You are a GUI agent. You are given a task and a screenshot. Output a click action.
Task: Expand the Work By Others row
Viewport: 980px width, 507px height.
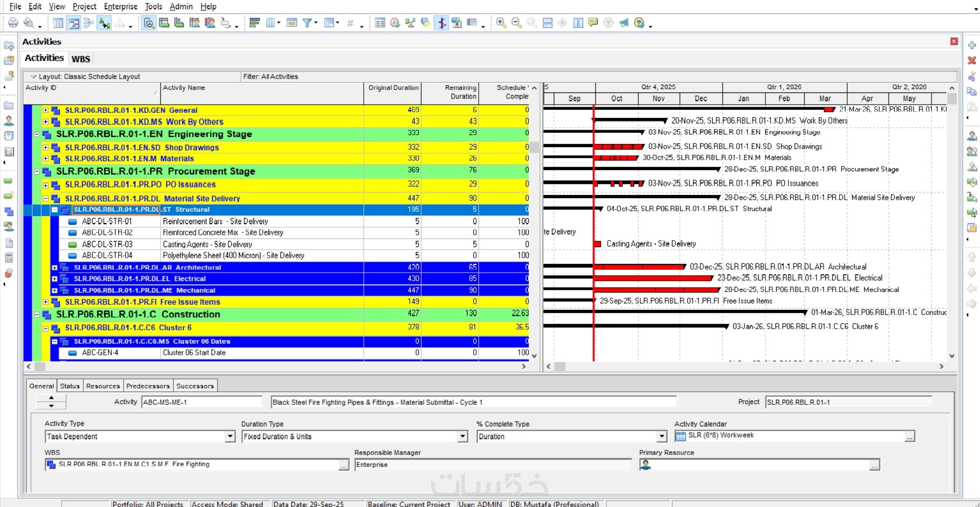tap(45, 122)
